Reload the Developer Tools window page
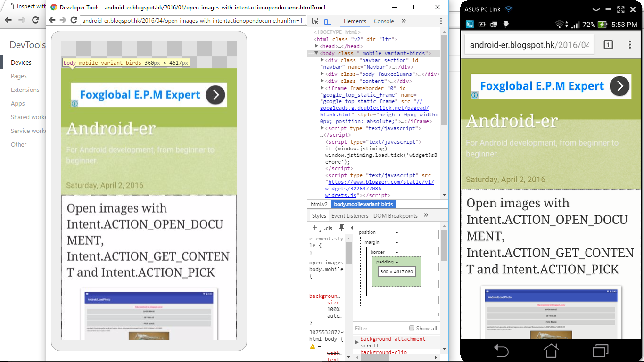 (74, 20)
